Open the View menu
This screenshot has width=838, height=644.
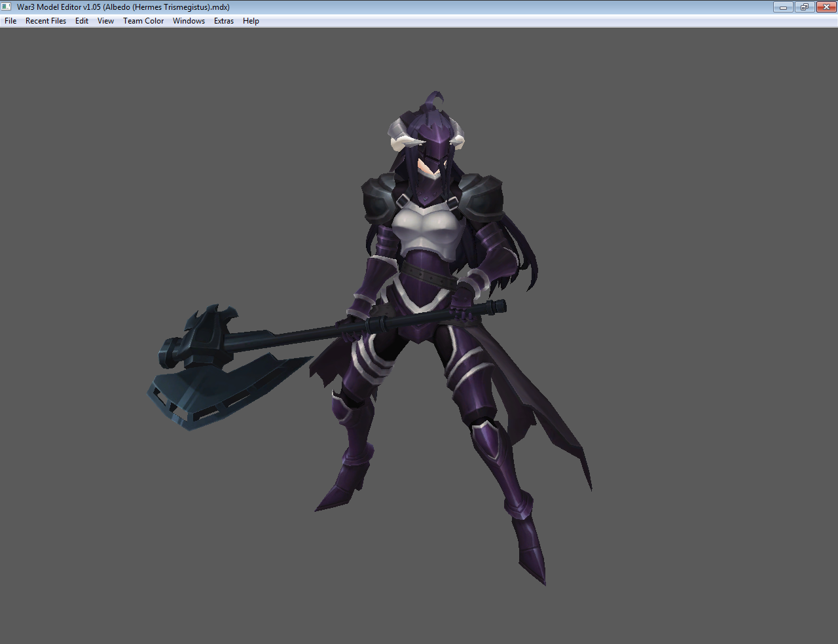coord(105,21)
